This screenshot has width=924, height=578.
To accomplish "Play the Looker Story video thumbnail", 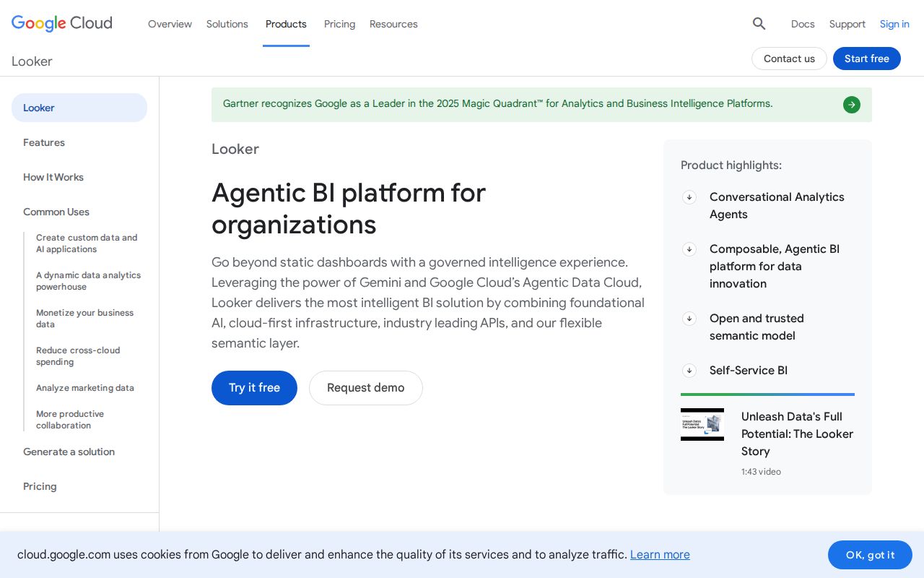I will [702, 425].
